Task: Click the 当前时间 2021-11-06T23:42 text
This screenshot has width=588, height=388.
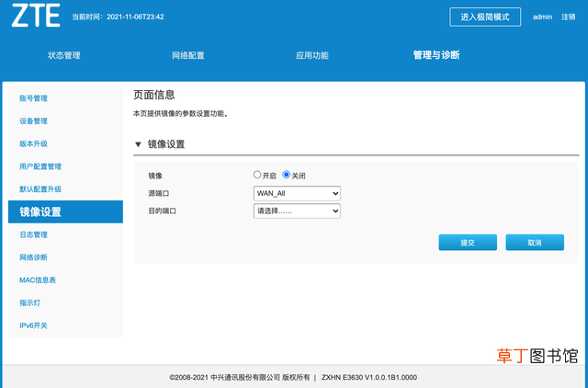Action: [118, 17]
